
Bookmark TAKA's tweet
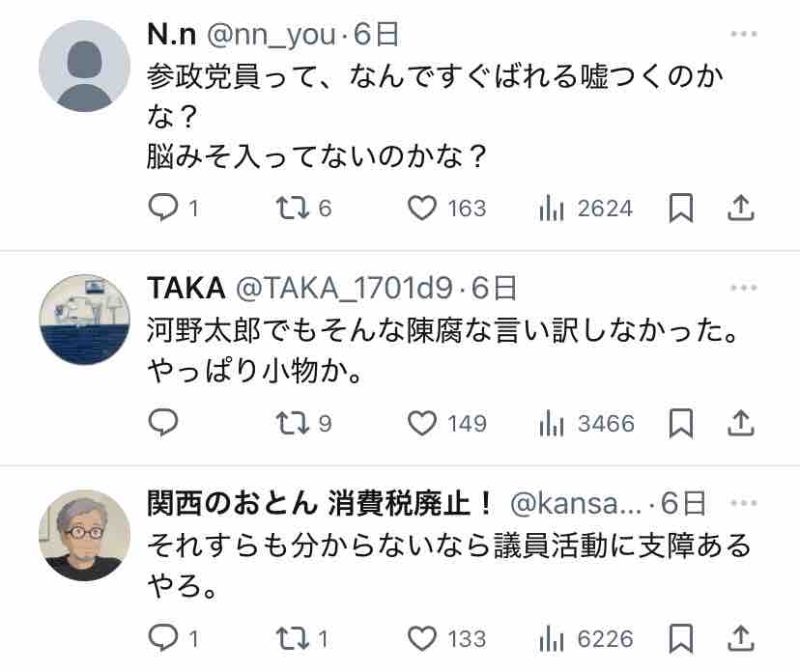(x=681, y=423)
